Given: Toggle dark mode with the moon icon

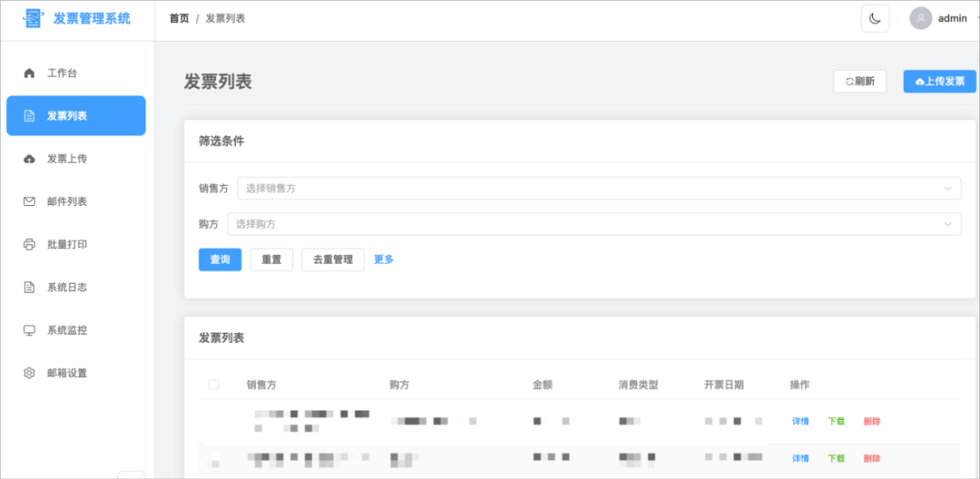Looking at the screenshot, I should click(875, 18).
